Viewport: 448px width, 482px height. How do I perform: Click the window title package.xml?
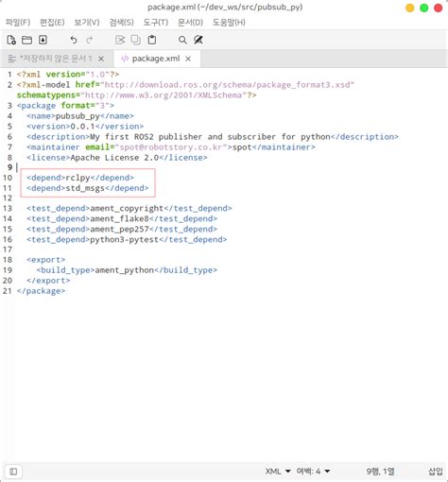225,8
